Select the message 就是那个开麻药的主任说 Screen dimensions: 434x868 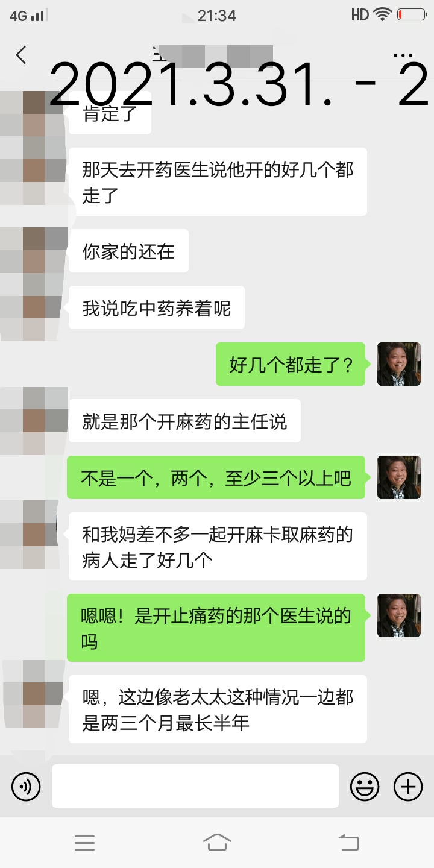coord(184,421)
